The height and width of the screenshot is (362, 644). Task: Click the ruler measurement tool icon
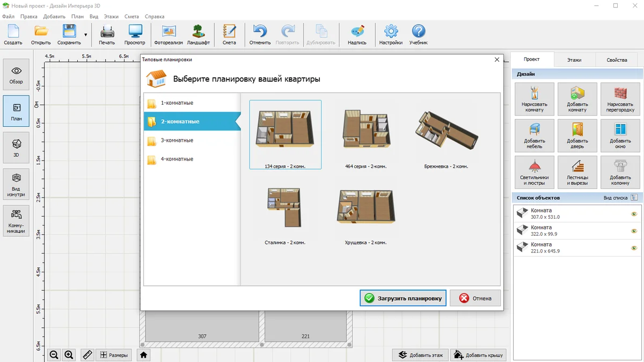click(87, 355)
